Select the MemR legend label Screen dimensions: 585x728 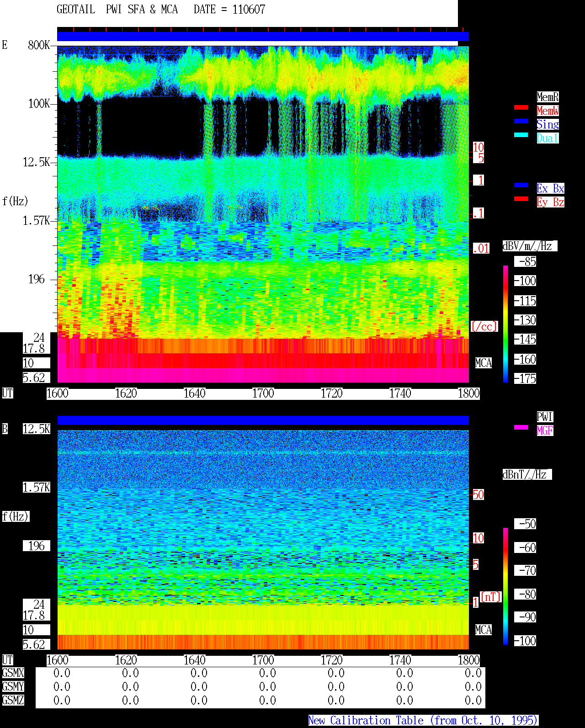548,97
